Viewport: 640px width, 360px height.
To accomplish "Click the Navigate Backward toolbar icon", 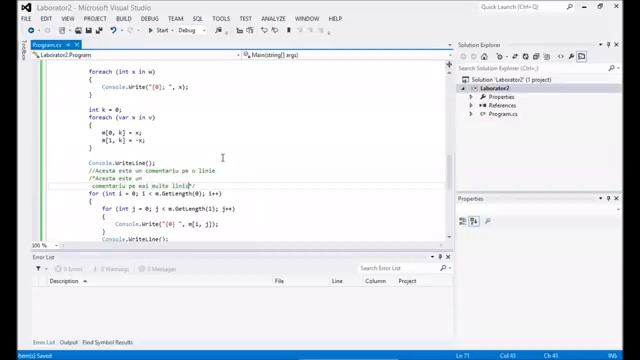I will pos(31,30).
